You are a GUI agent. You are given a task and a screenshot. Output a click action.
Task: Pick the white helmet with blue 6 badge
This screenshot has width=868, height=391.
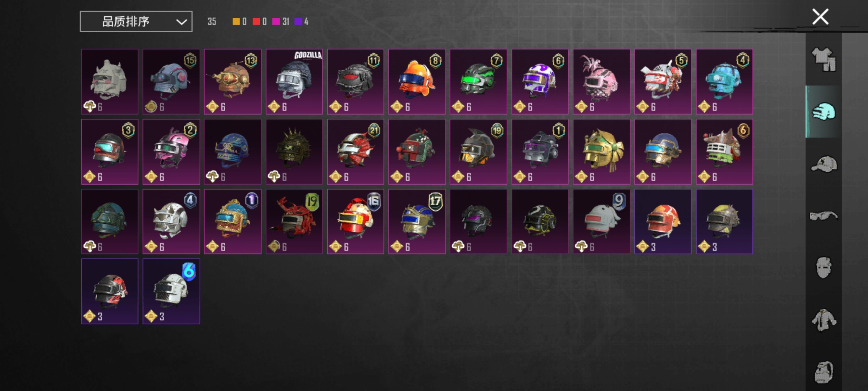171,291
